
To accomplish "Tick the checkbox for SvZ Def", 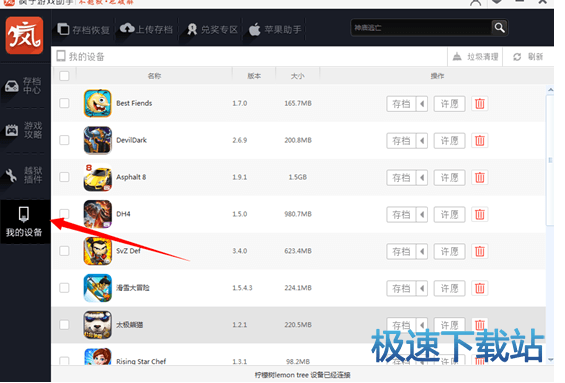I will tap(64, 251).
